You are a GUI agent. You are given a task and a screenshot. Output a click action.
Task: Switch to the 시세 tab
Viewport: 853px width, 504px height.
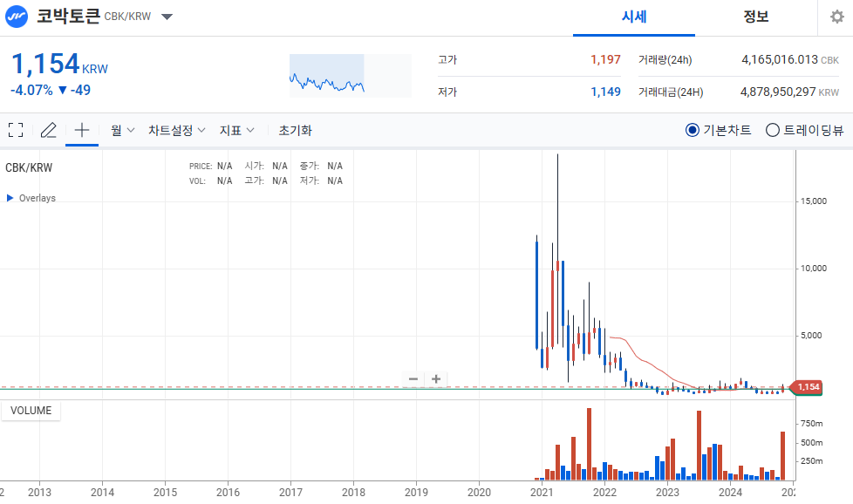pos(634,17)
